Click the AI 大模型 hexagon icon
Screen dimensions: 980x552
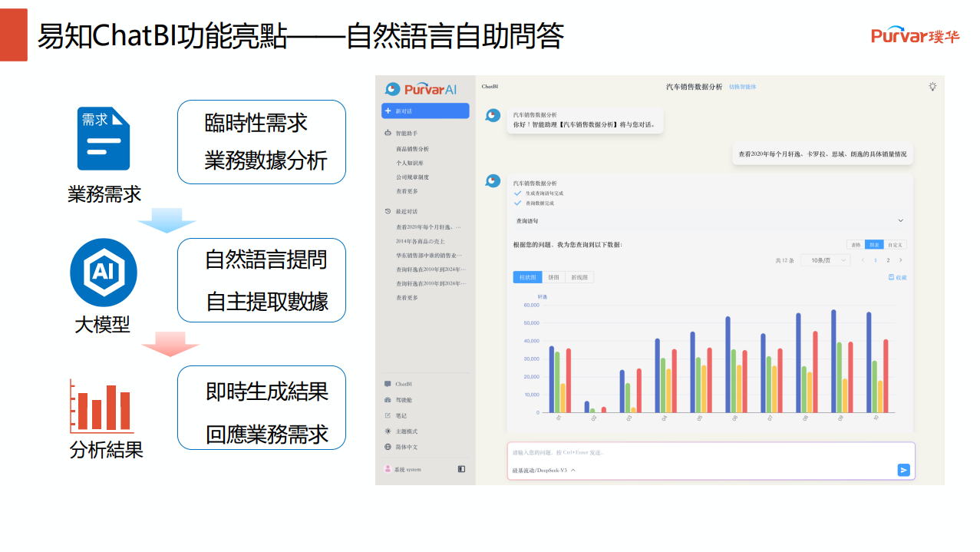[104, 273]
